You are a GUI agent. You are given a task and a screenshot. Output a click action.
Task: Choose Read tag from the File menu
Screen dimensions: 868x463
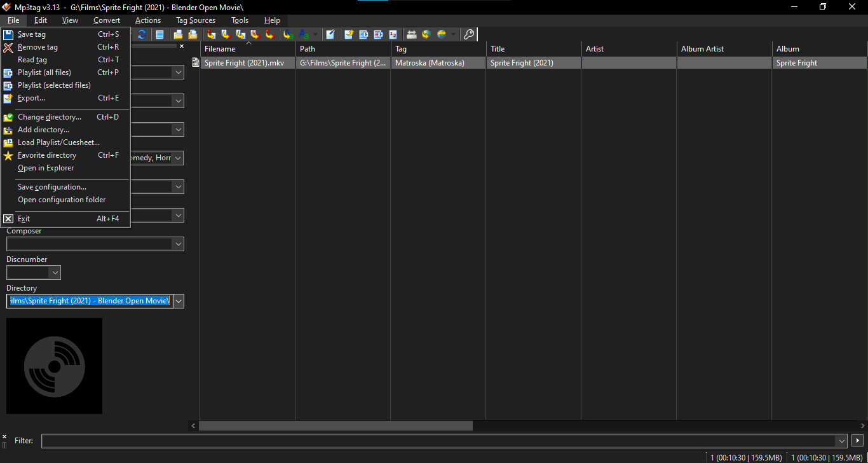pos(65,60)
